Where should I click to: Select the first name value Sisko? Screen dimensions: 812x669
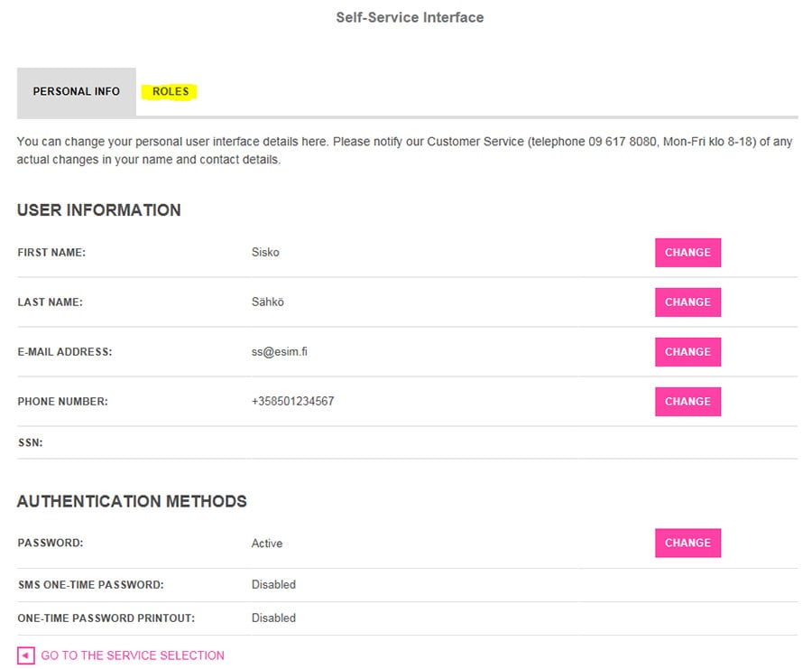pos(265,253)
